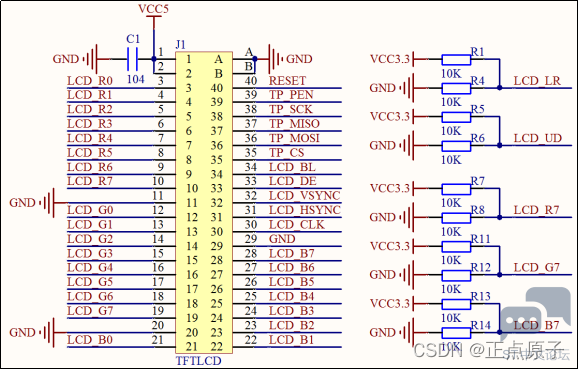The width and height of the screenshot is (579, 370).
Task: Click the LCD_B6 net label
Action: coord(291,268)
